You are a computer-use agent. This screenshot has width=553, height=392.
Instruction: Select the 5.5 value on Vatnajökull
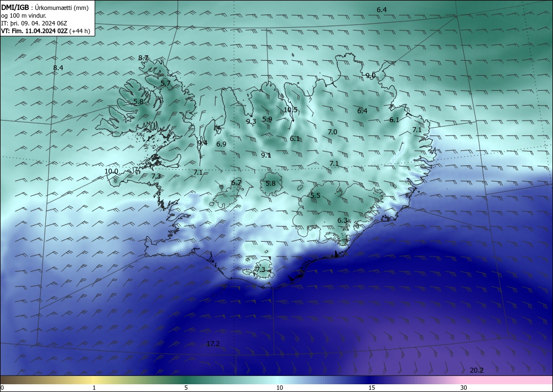coord(315,195)
